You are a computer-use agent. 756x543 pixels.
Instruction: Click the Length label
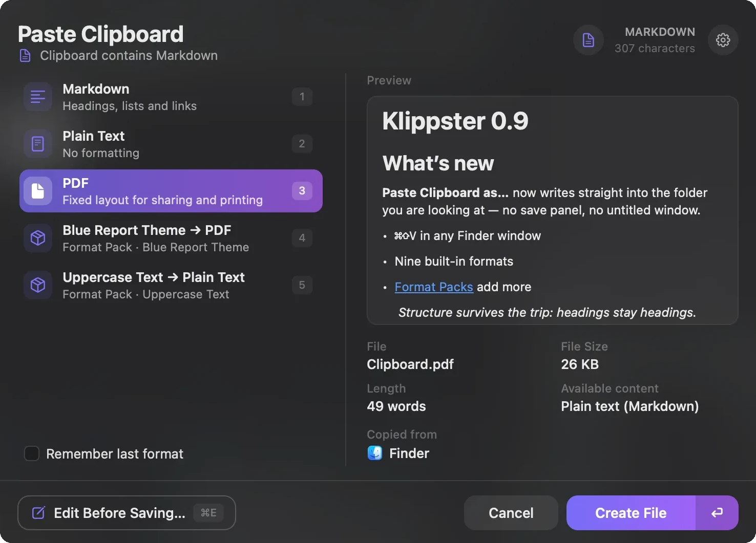click(386, 388)
